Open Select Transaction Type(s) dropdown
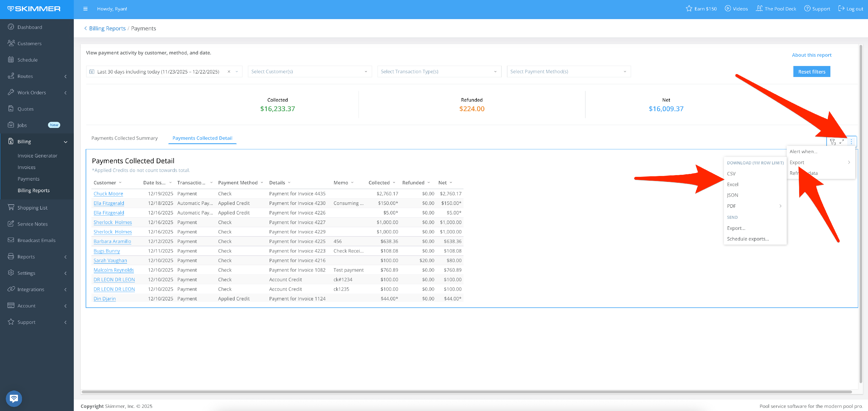868x411 pixels. (439, 71)
